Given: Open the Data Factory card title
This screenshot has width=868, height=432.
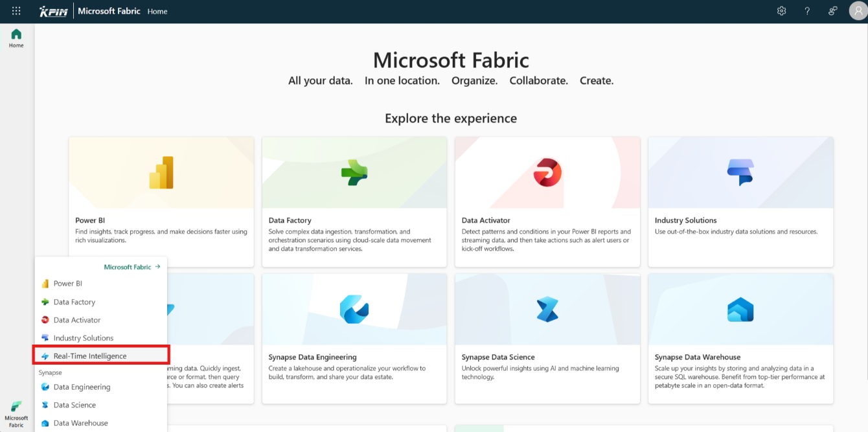Looking at the screenshot, I should click(290, 220).
